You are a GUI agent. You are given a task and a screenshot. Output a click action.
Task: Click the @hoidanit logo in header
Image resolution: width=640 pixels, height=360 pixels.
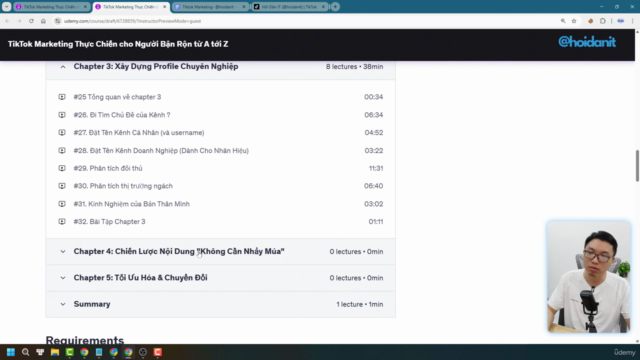(587, 42)
